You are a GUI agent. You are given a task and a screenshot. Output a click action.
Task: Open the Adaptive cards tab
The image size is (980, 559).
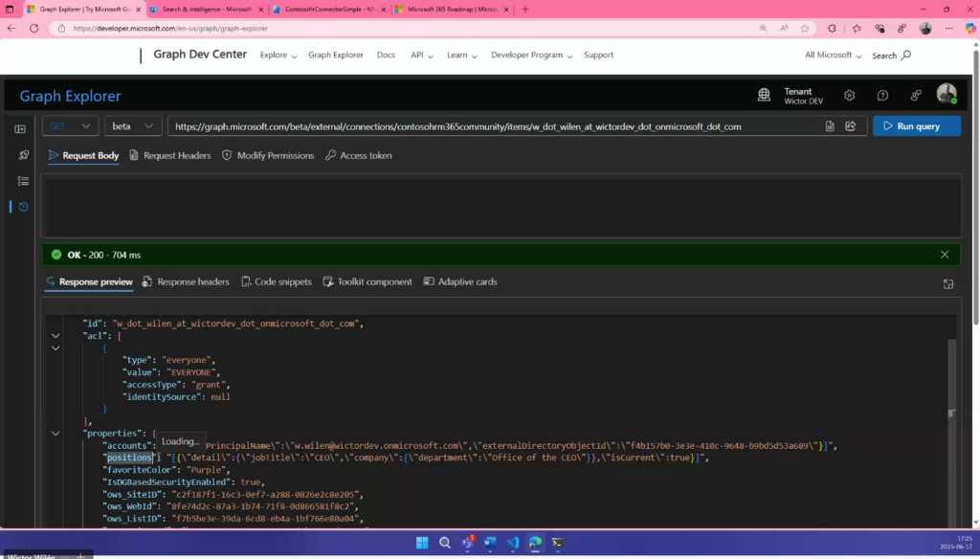pyautogui.click(x=460, y=282)
